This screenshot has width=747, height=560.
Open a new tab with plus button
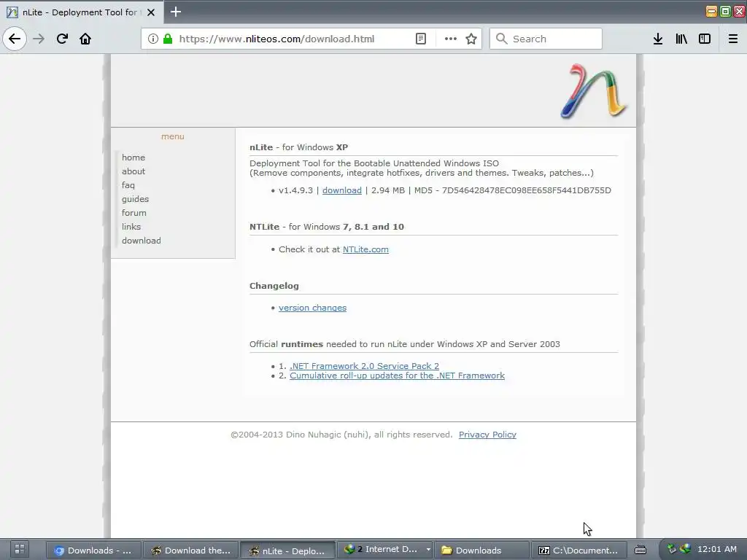[176, 12]
